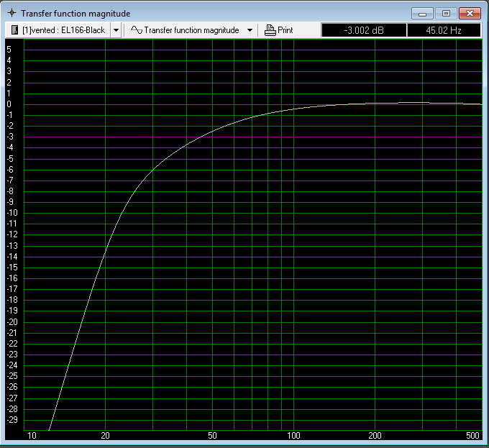Click the -29 label on vertical axis
Screen dimensions: 489x448
[x=12, y=420]
